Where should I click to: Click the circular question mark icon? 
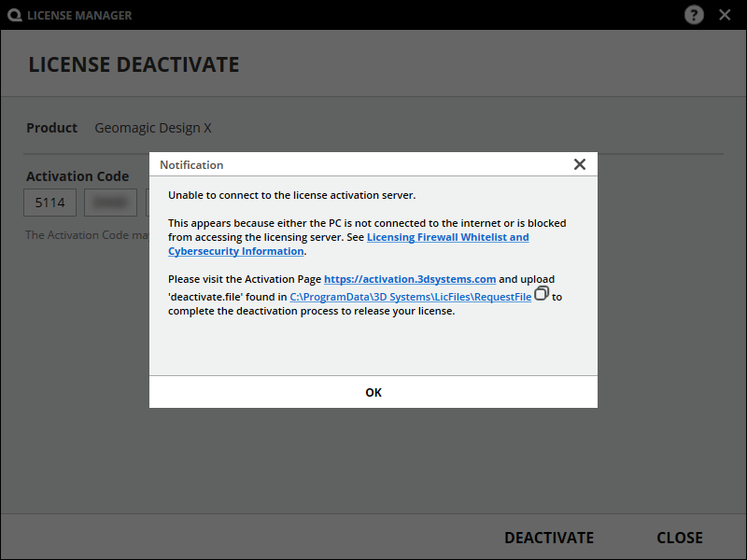pos(693,15)
